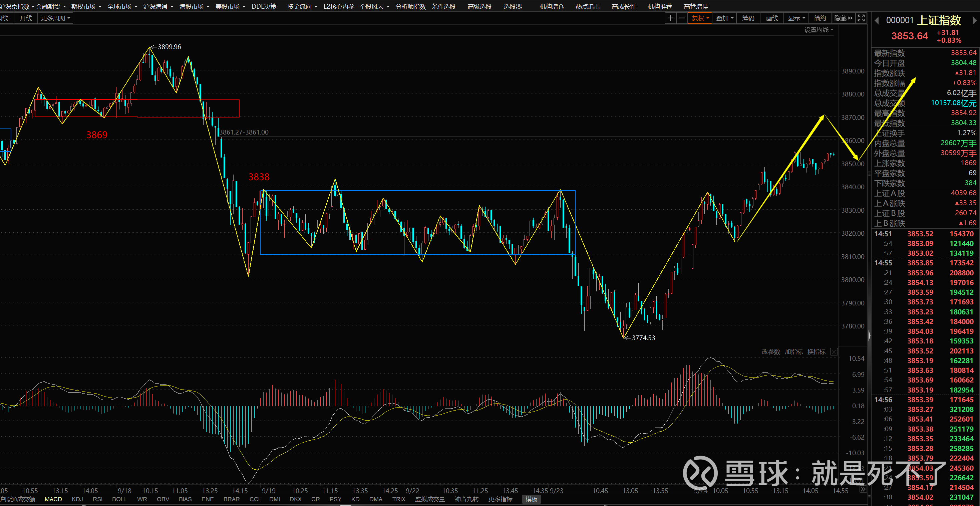Expand the 叠加 overlay dropdown
980x506 pixels.
click(724, 18)
